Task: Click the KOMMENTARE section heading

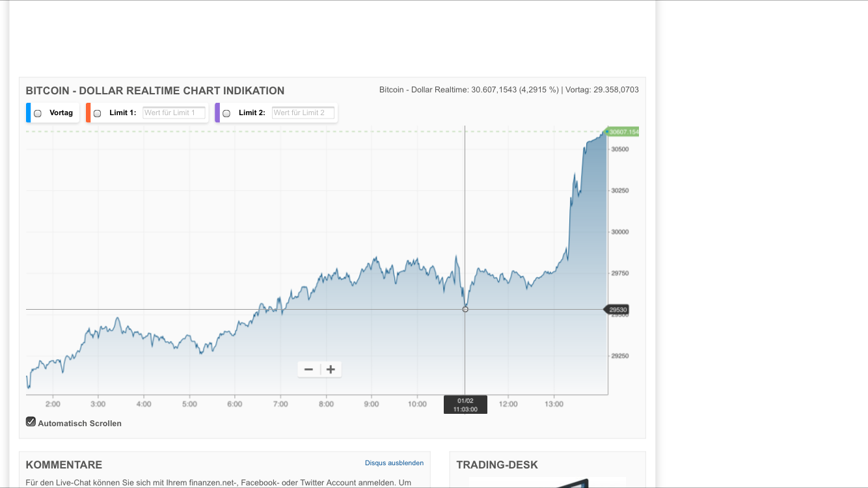Action: [x=64, y=465]
